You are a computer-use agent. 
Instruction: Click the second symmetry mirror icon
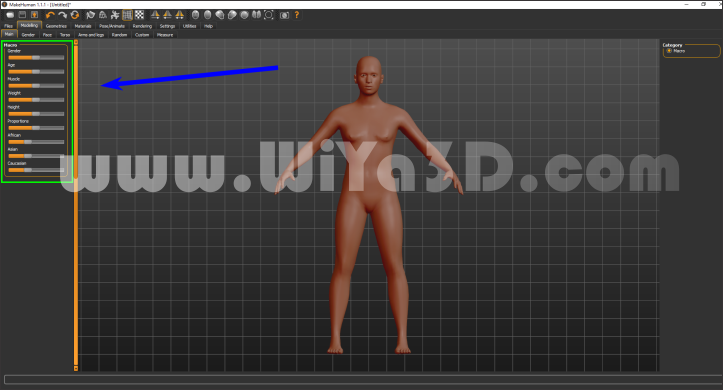167,15
